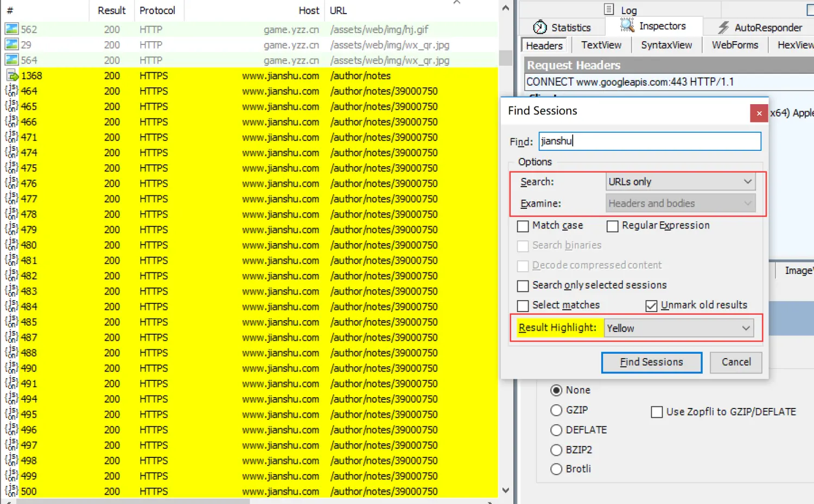Click the JSON icon of session 474
The width and height of the screenshot is (814, 504).
(11, 152)
